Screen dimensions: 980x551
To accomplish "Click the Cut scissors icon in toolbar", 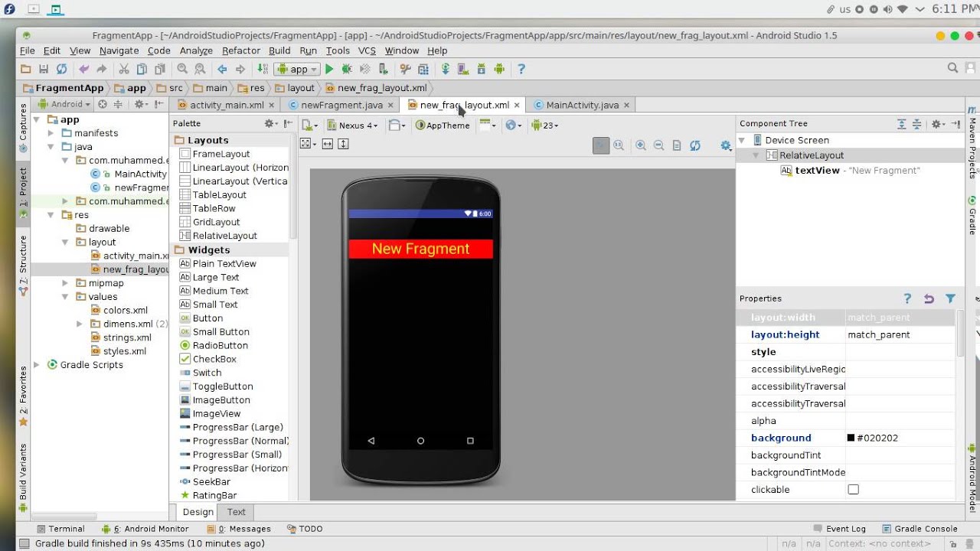I will (124, 69).
